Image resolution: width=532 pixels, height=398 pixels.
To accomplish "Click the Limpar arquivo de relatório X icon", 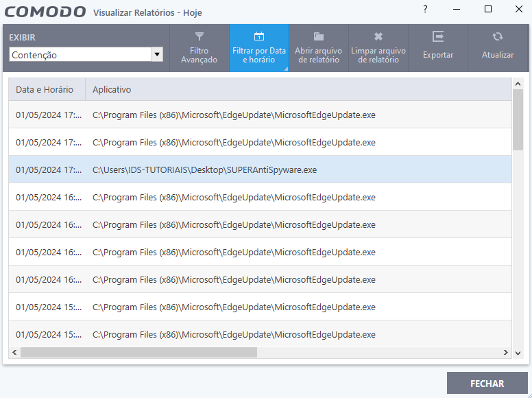I will coord(378,37).
